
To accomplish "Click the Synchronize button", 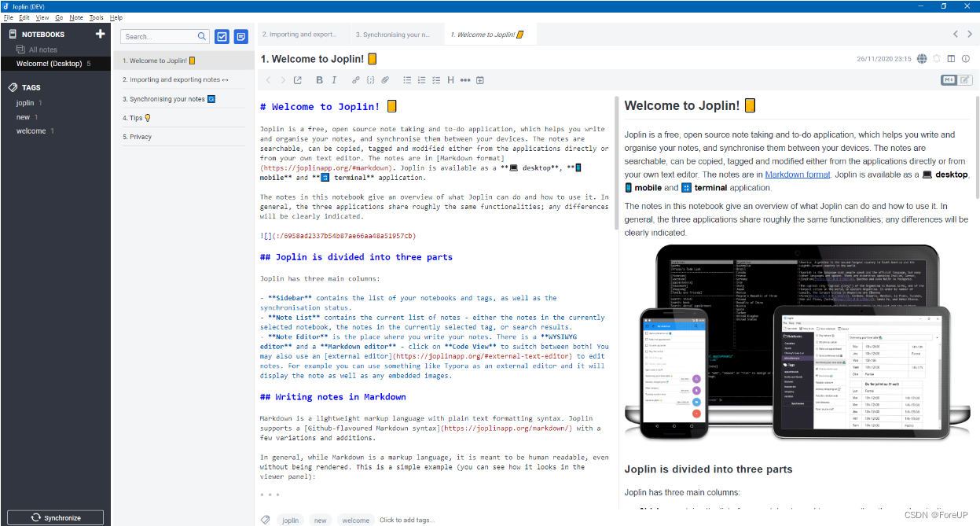I will pos(55,517).
